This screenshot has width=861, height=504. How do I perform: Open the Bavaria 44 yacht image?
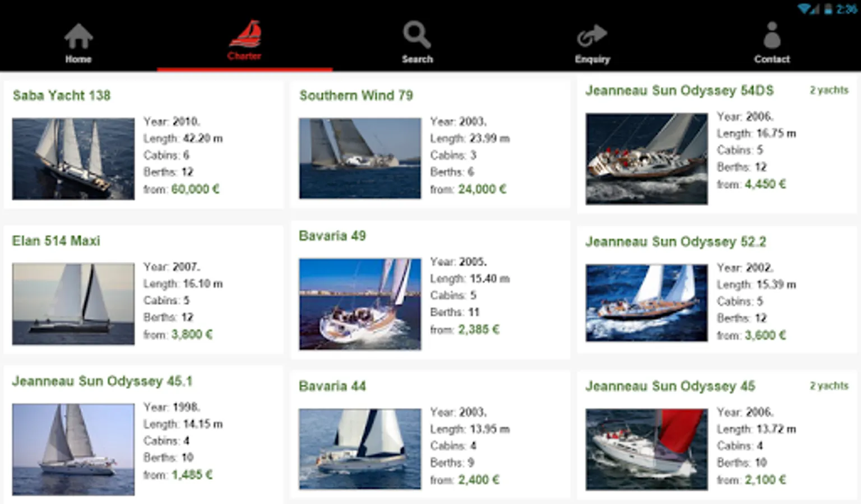360,449
